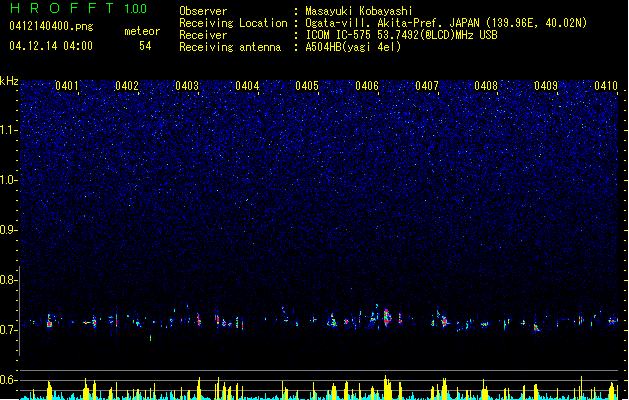629x400 pixels.
Task: Click the version number 1.00
Action: coord(136,8)
